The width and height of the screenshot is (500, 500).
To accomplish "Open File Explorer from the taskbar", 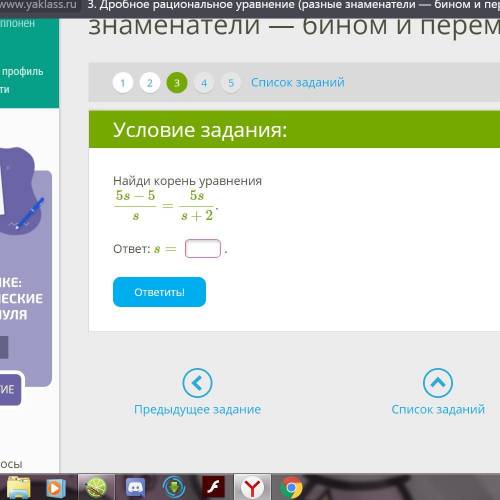I will click(x=19, y=487).
